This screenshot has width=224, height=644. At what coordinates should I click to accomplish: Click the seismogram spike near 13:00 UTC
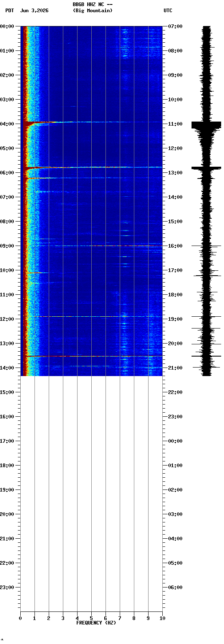click(x=207, y=168)
